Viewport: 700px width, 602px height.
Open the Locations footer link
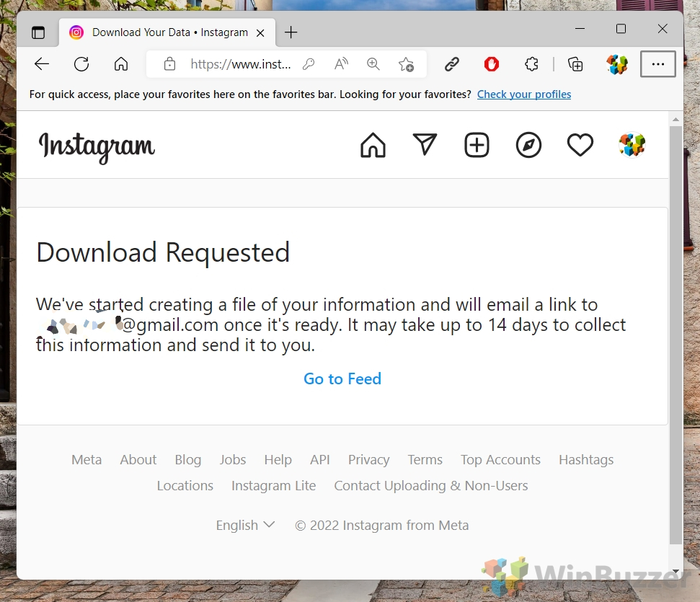click(185, 485)
